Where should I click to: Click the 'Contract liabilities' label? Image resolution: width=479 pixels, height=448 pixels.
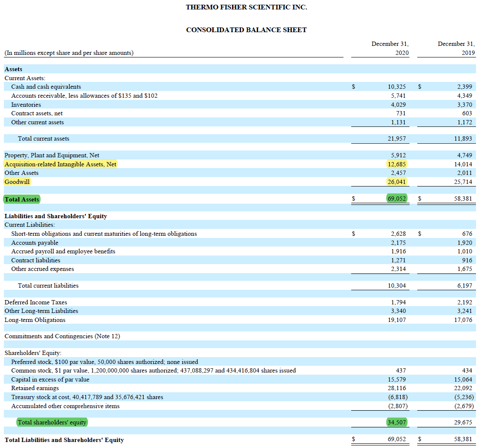click(36, 260)
